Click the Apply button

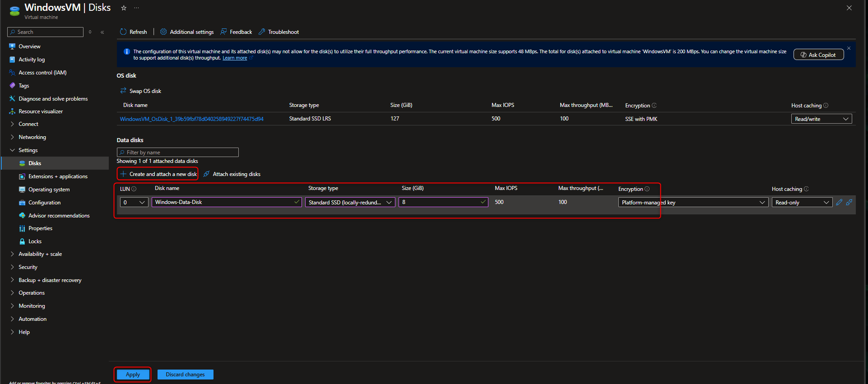[x=133, y=375]
